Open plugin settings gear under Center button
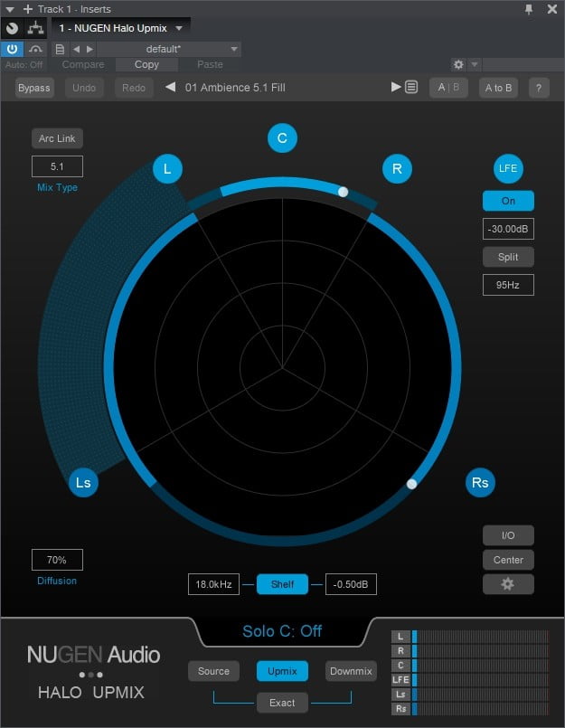This screenshot has height=728, width=565. coord(508,584)
